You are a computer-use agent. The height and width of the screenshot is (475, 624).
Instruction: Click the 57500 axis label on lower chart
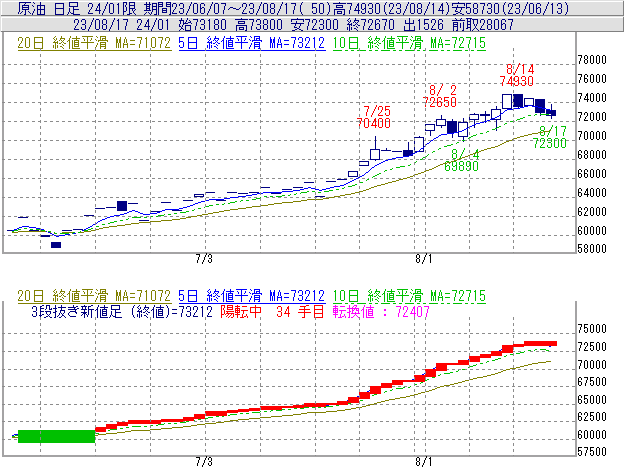point(592,452)
